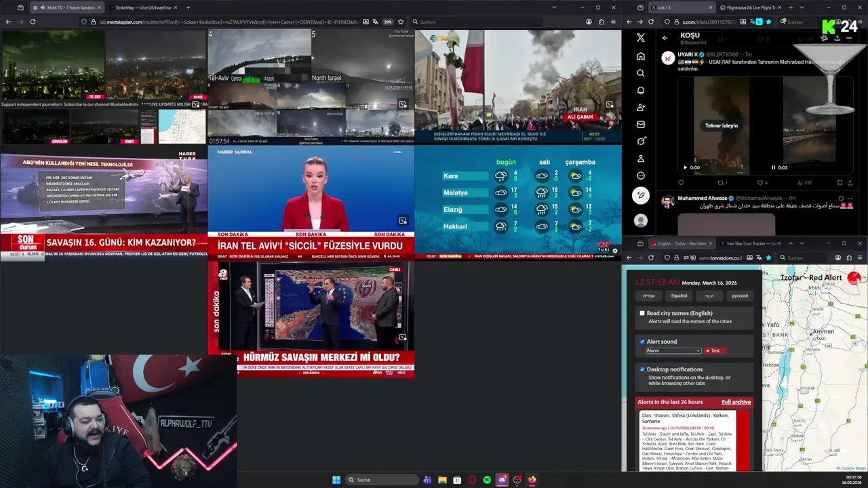Repost the UYARI X post

(722, 182)
